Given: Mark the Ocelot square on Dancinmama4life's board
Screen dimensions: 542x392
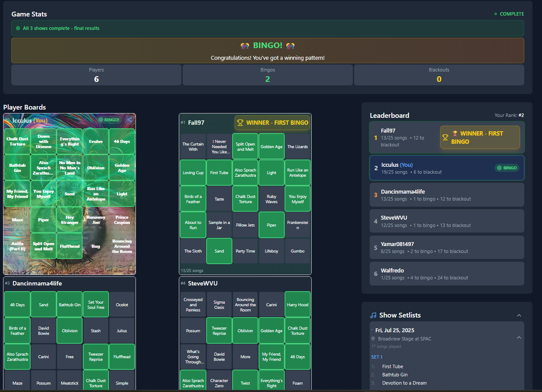Looking at the screenshot, I should (x=122, y=305).
